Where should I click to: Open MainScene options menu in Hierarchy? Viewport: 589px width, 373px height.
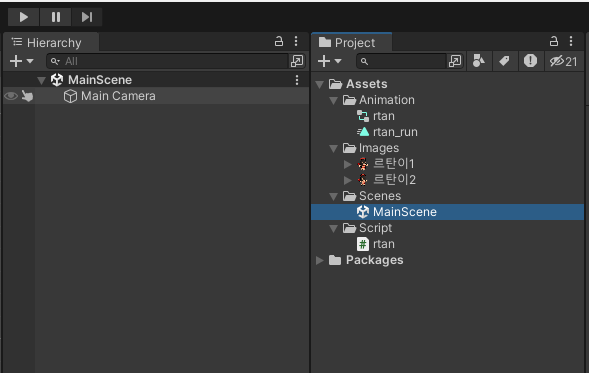tap(297, 80)
